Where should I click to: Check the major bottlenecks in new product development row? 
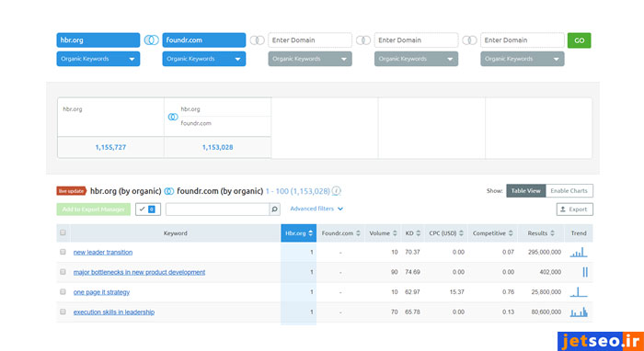pyautogui.click(x=63, y=271)
